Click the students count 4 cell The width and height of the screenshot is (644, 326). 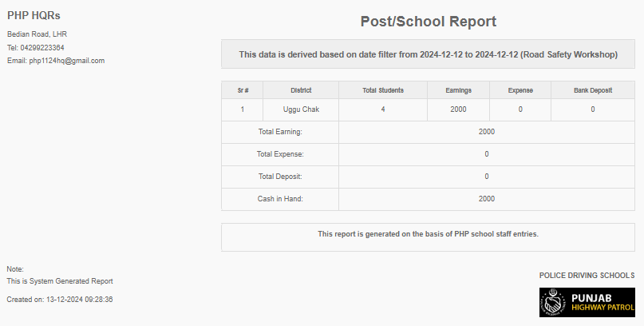383,109
